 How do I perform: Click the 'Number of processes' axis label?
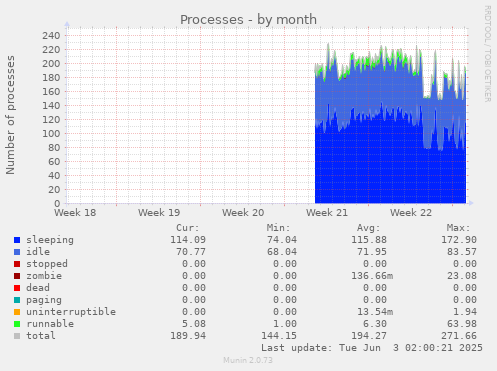(x=10, y=115)
